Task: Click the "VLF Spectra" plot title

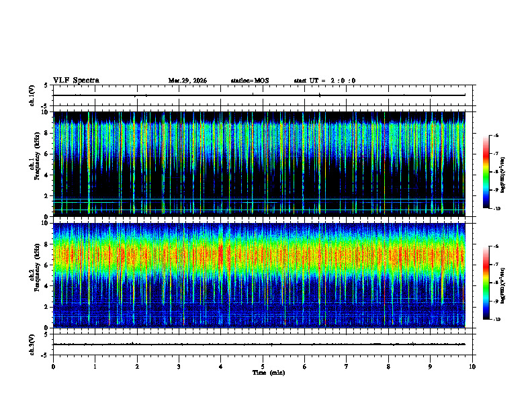Action: pos(76,81)
